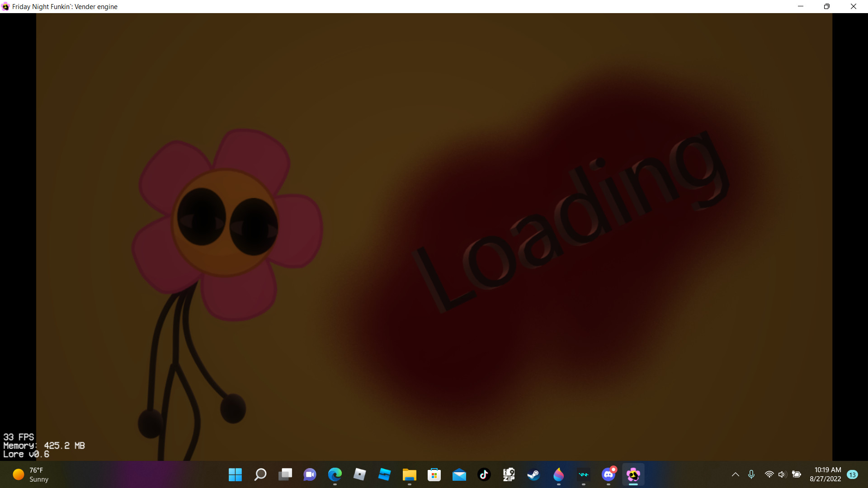The image size is (868, 488).
Task: Open the Teams Chat taskbar icon
Action: (310, 474)
